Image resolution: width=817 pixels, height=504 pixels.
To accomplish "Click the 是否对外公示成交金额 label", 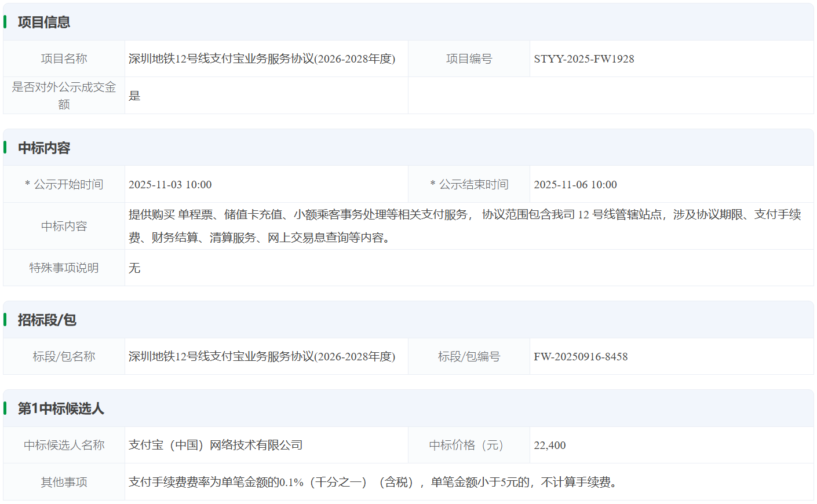I will (64, 96).
